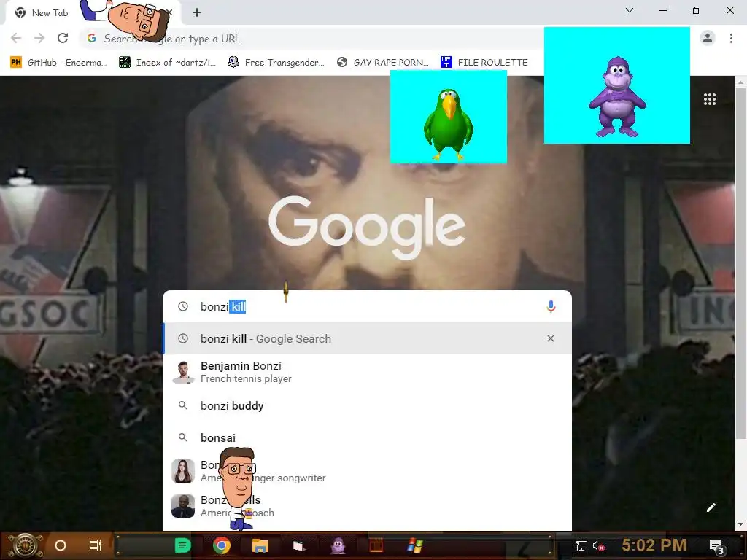747x560 pixels.
Task: Click inside the bonzi kill search box
Action: [x=367, y=307]
